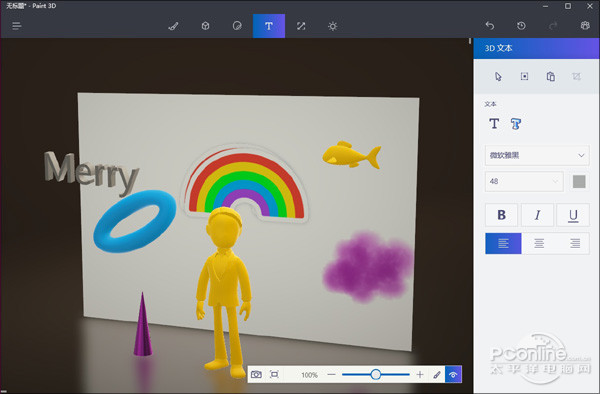This screenshot has width=600, height=394.
Task: Toggle Italic formatting
Action: 537,215
